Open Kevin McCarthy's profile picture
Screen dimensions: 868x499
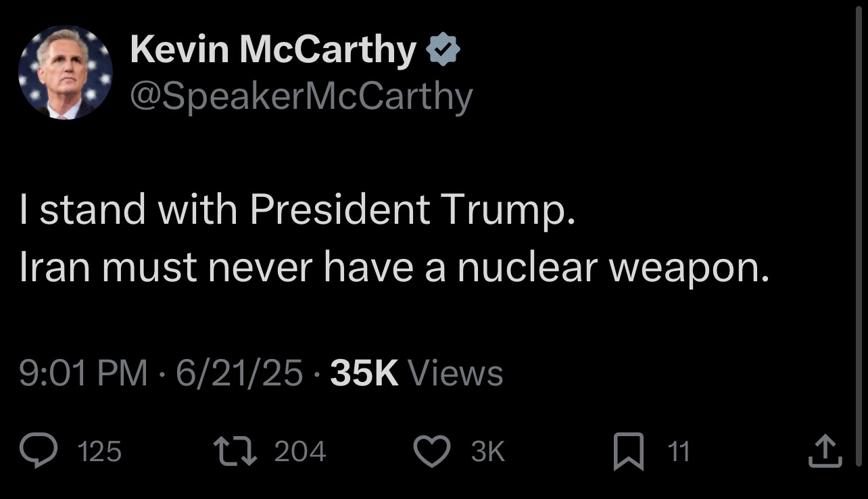tap(66, 73)
